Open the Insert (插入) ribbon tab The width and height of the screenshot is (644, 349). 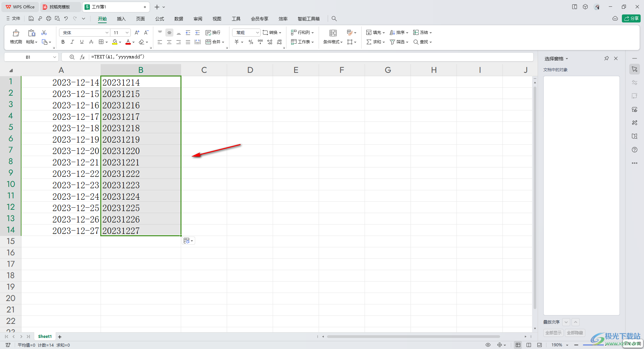(121, 19)
